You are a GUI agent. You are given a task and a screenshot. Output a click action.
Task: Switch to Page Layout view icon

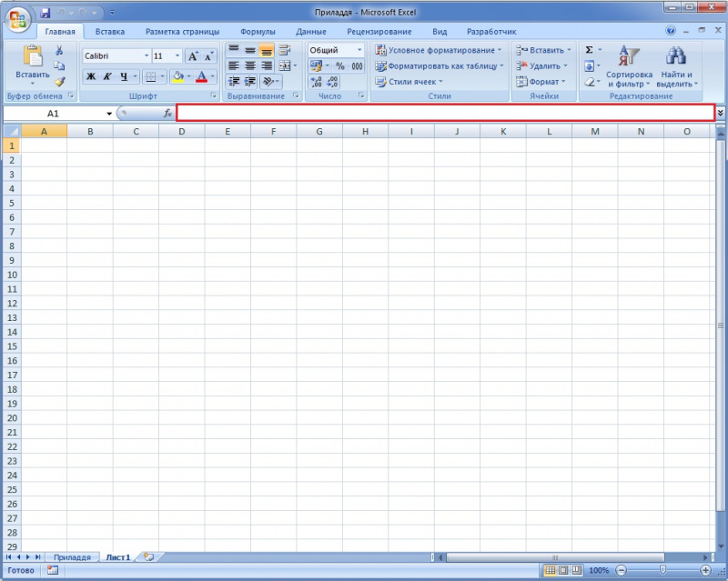563,570
